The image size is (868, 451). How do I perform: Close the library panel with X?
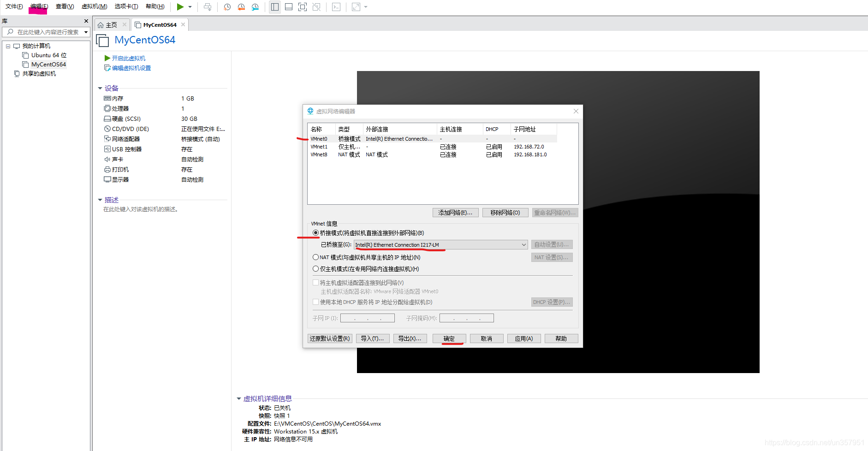[x=86, y=21]
